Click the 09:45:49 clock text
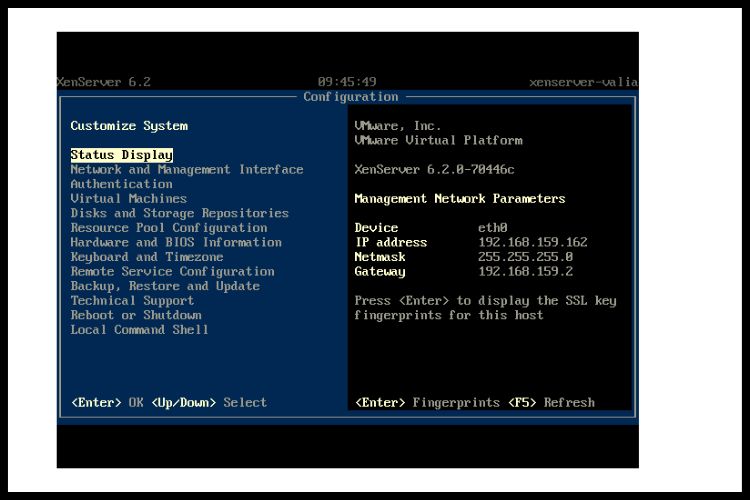 point(347,82)
